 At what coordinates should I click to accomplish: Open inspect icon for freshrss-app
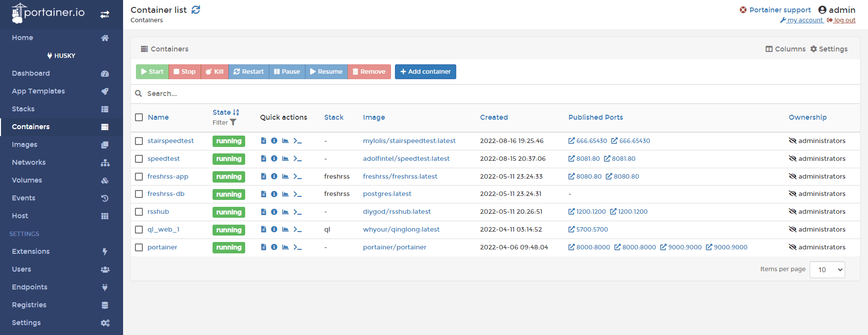(x=274, y=177)
